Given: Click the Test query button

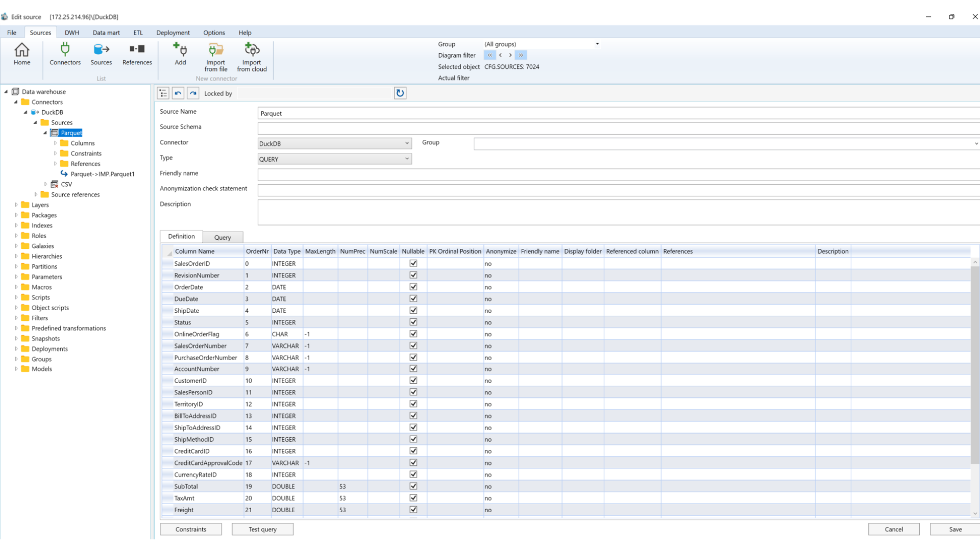Looking at the screenshot, I should pyautogui.click(x=262, y=529).
